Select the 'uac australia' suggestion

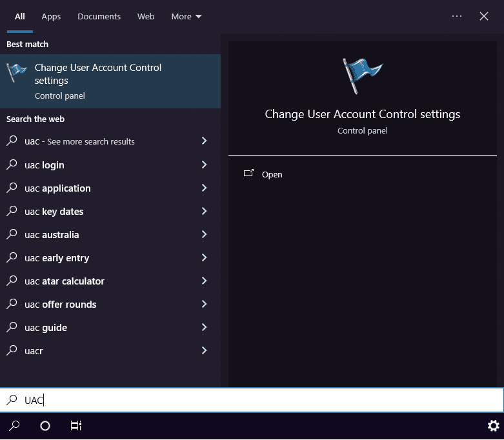coord(110,235)
